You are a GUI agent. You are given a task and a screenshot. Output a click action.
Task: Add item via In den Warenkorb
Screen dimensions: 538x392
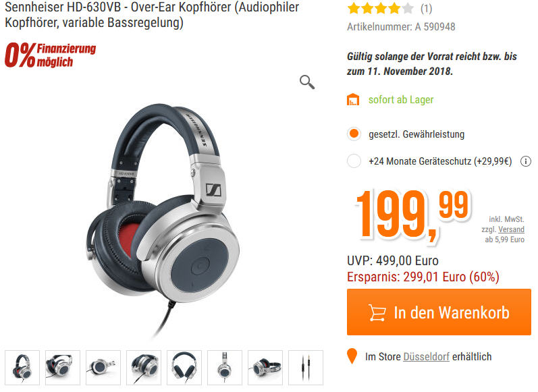[x=439, y=312]
